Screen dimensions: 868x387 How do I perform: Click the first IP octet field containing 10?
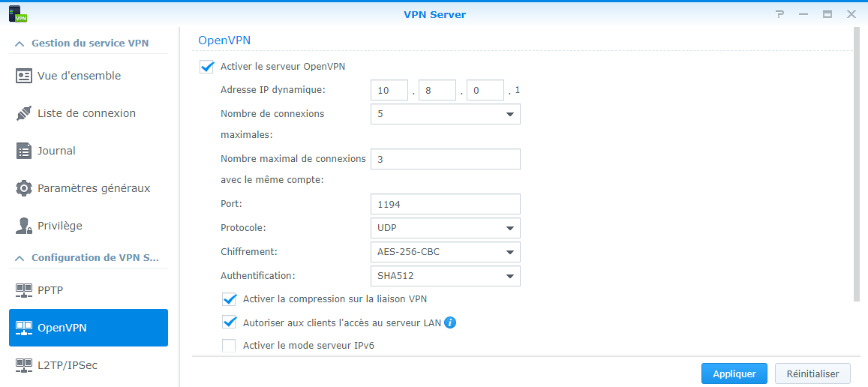click(389, 90)
